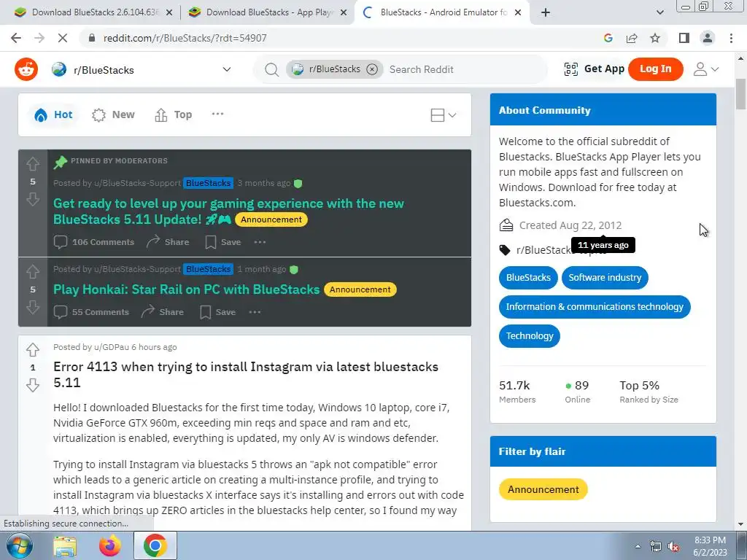Show hidden system tray icons

(638, 547)
